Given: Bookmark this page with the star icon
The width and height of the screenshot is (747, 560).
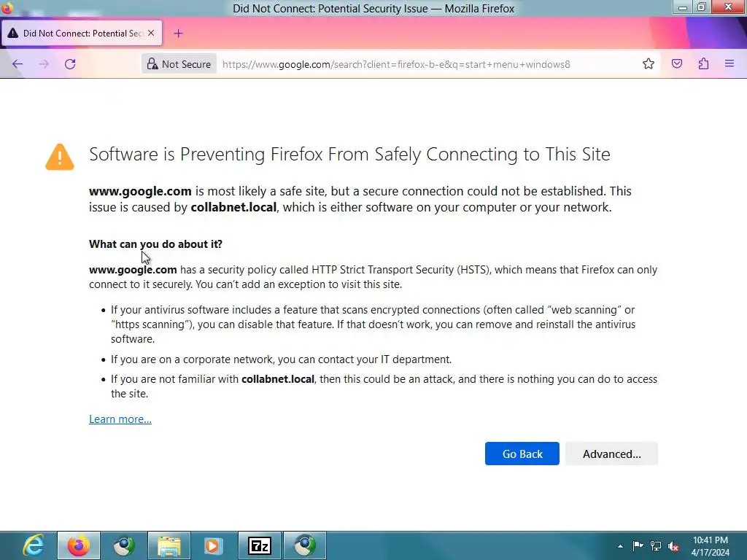Looking at the screenshot, I should (648, 64).
